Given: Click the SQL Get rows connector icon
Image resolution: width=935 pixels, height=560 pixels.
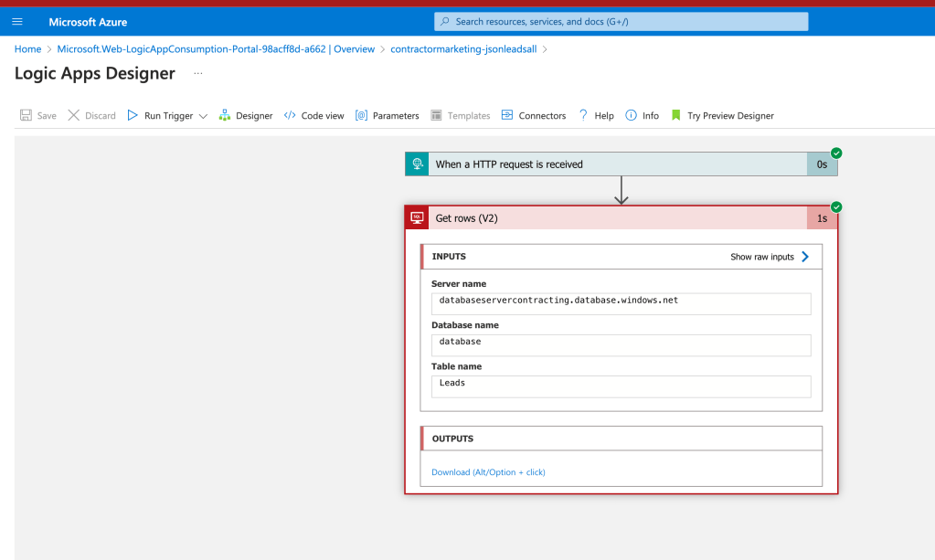Looking at the screenshot, I should 417,217.
